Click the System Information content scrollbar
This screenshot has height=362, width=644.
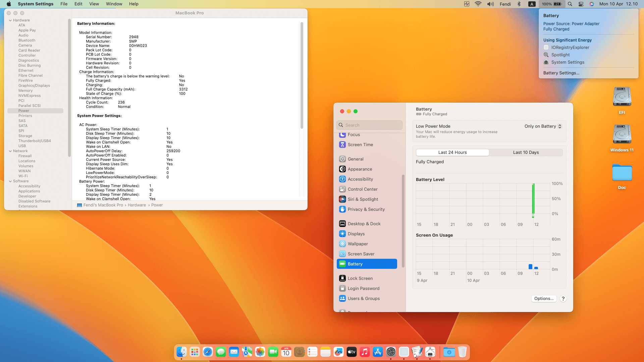point(302,75)
